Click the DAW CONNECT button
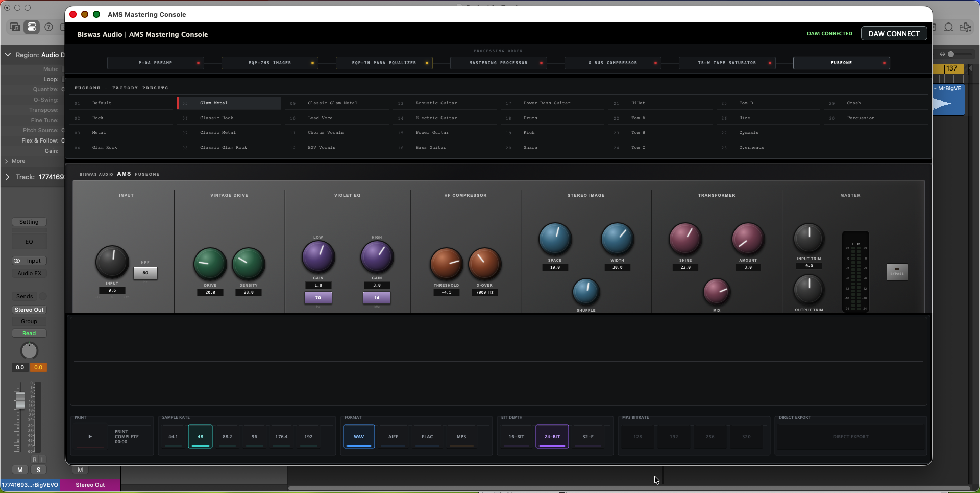Screen dimensions: 980x493 click(x=894, y=34)
